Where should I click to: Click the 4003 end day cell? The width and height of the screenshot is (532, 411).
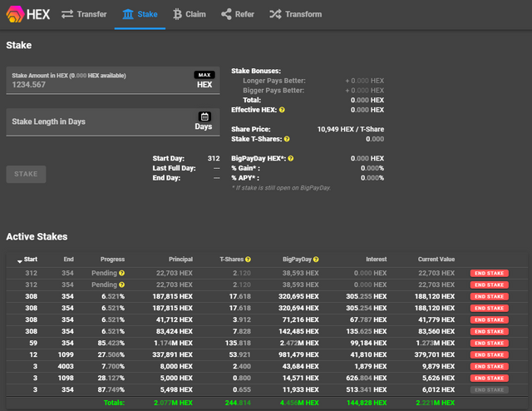click(66, 367)
